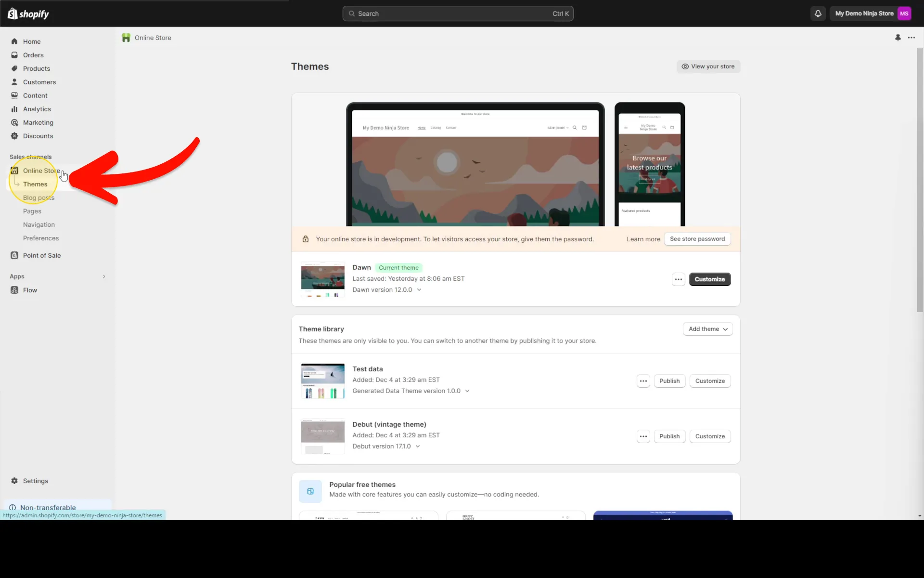This screenshot has width=924, height=578.
Task: Click See store password
Action: (x=697, y=239)
